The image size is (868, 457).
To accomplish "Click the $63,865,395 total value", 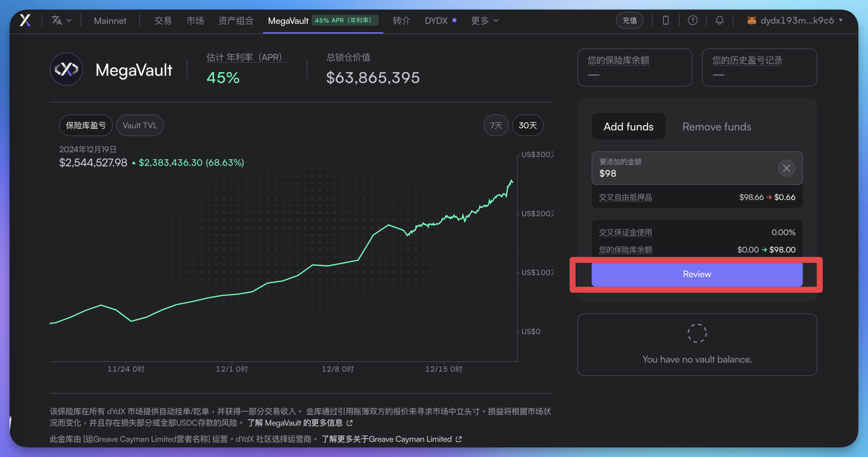I will click(373, 78).
